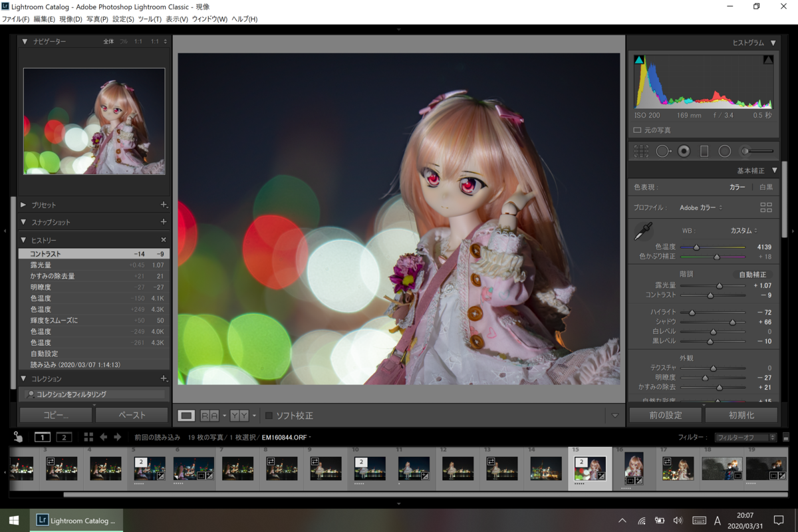Image resolution: width=798 pixels, height=532 pixels.
Task: Open the EM160844.ORF filename dropdown
Action: [x=287, y=438]
